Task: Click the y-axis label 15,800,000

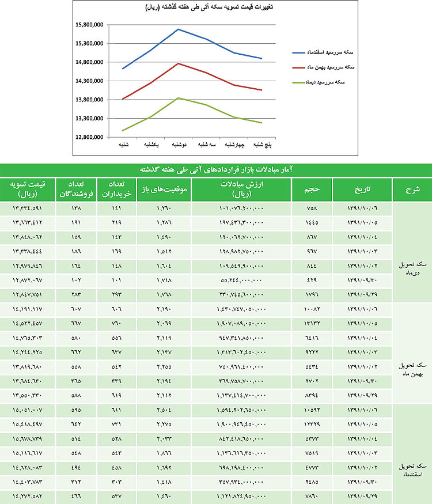Action: click(x=89, y=25)
